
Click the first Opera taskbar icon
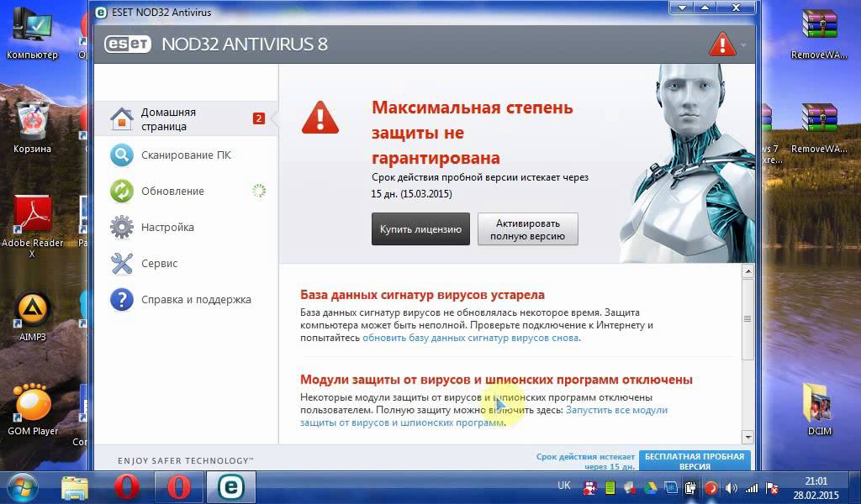127,487
